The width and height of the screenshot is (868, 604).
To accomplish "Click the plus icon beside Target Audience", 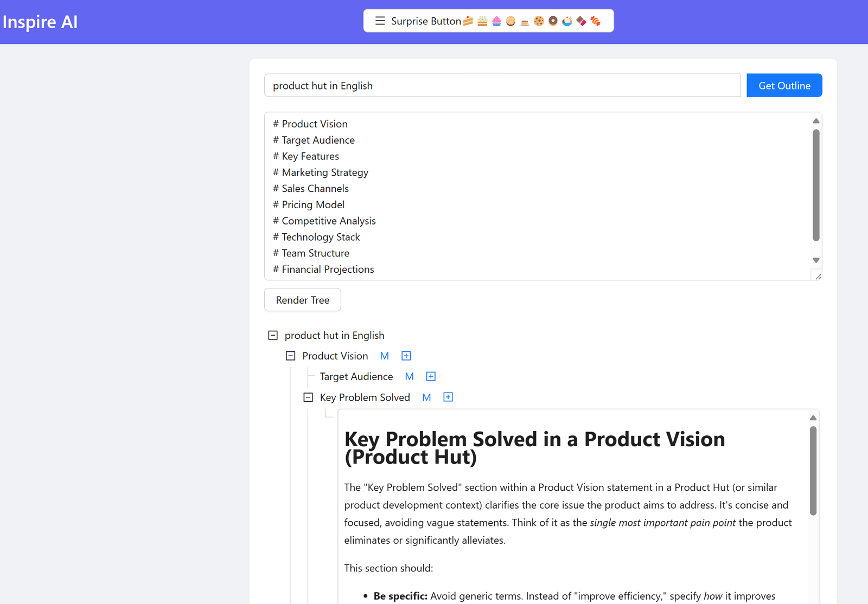I will click(431, 376).
